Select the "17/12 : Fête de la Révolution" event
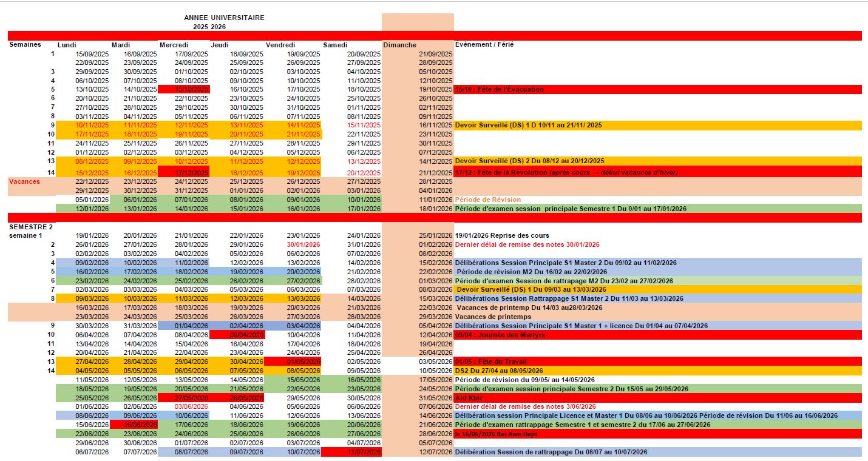Image resolution: width=868 pixels, height=461 pixels. [x=566, y=172]
